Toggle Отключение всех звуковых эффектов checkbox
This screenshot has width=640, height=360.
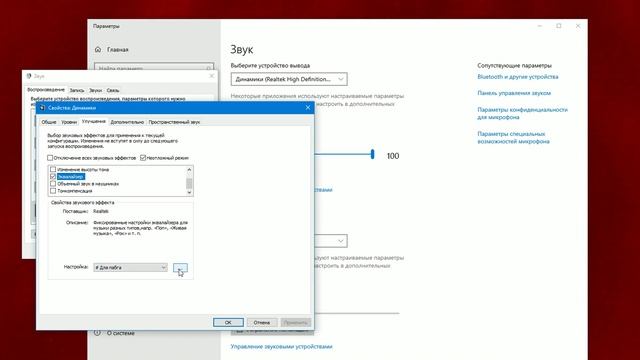pos(50,158)
